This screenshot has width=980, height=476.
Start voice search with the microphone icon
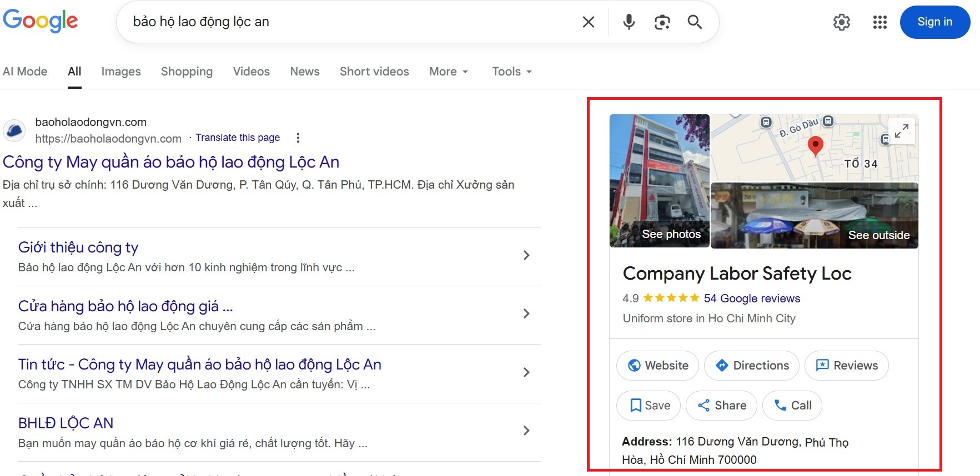[629, 22]
